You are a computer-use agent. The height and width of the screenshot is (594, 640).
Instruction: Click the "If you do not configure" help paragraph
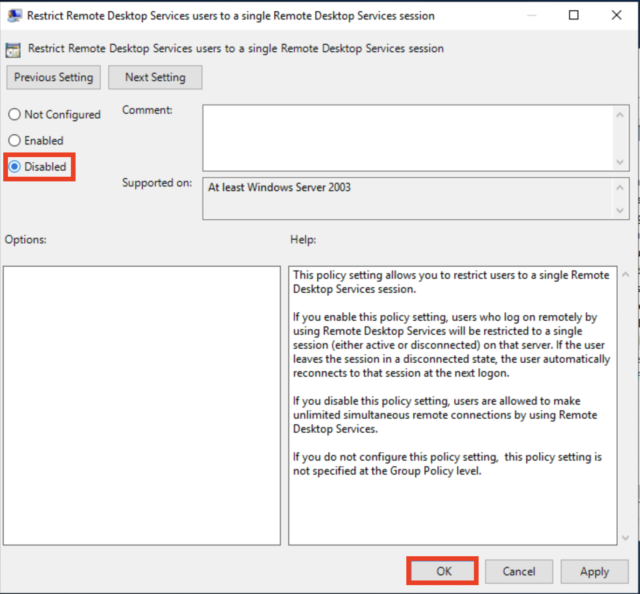click(x=447, y=464)
